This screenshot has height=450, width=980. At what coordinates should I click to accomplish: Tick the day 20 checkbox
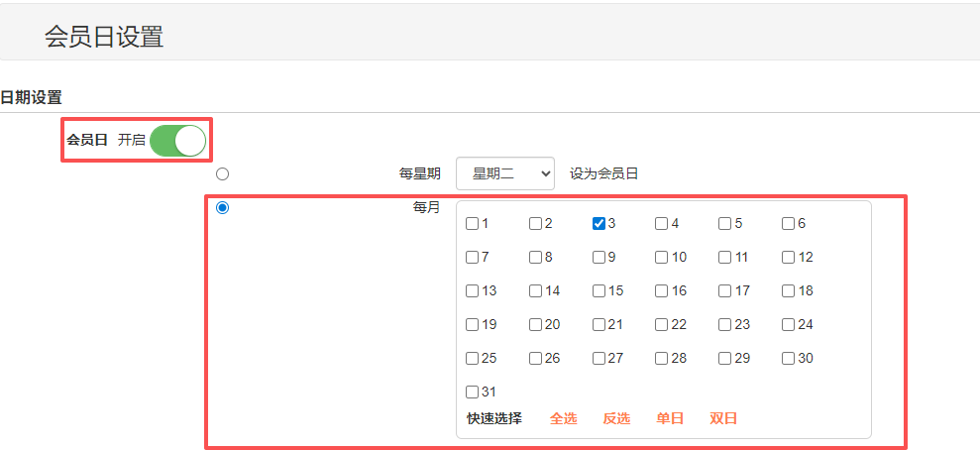(x=535, y=325)
